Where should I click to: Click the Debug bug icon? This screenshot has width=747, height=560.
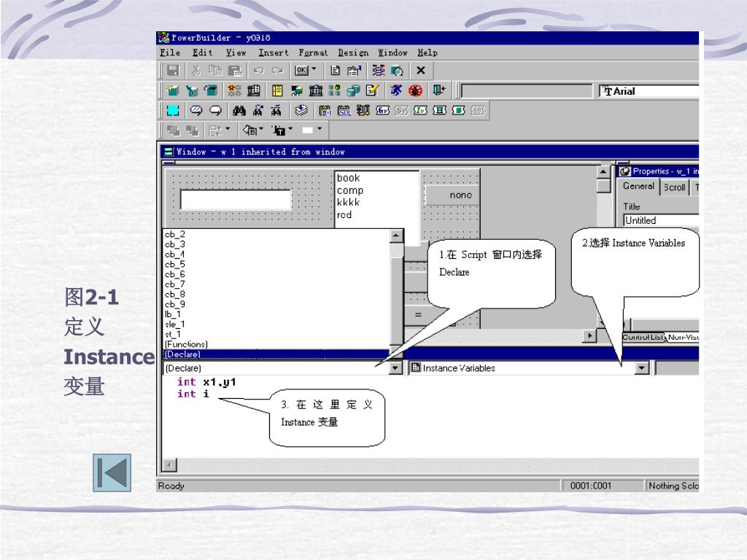click(415, 90)
